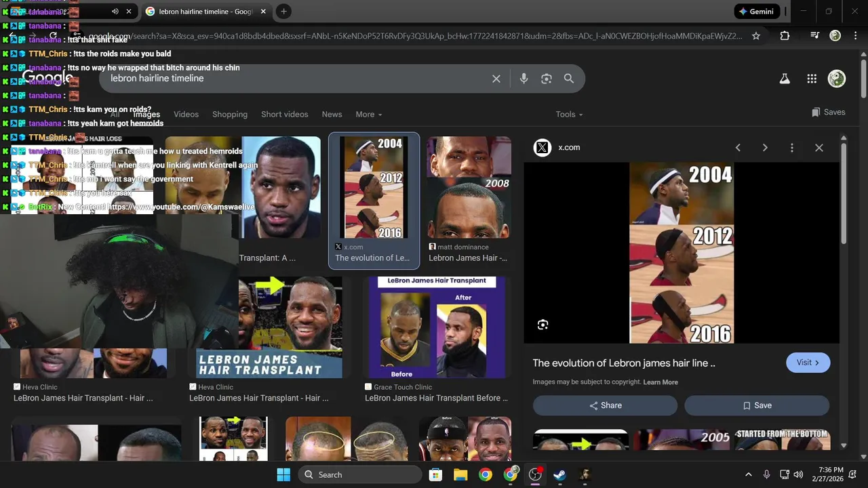
Task: Switch to the News results tab
Action: coord(332,115)
